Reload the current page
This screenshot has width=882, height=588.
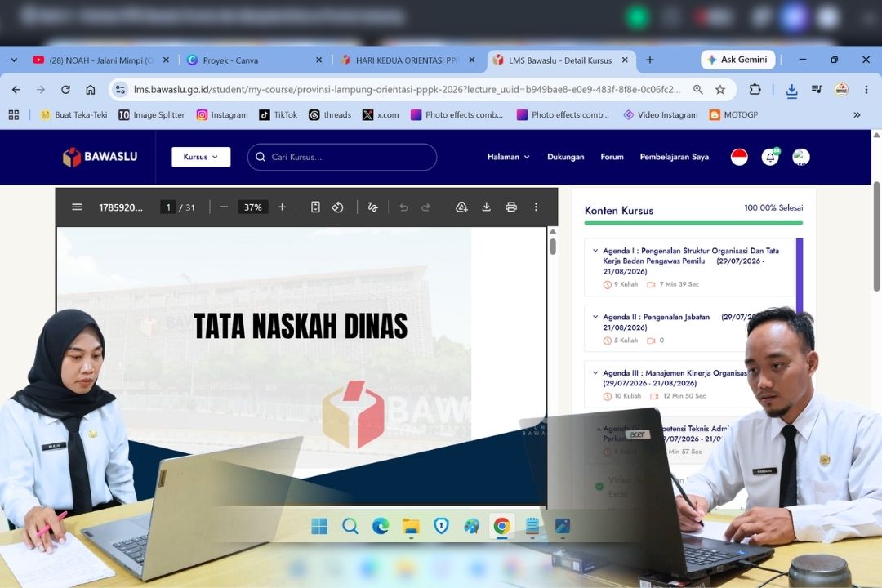tap(66, 90)
